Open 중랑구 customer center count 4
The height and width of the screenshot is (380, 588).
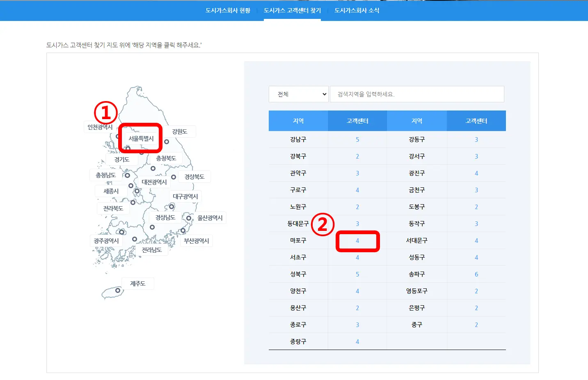357,341
